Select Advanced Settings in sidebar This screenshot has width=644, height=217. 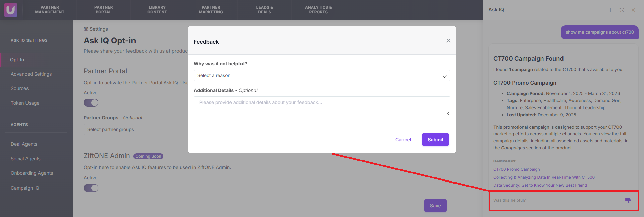click(x=31, y=74)
